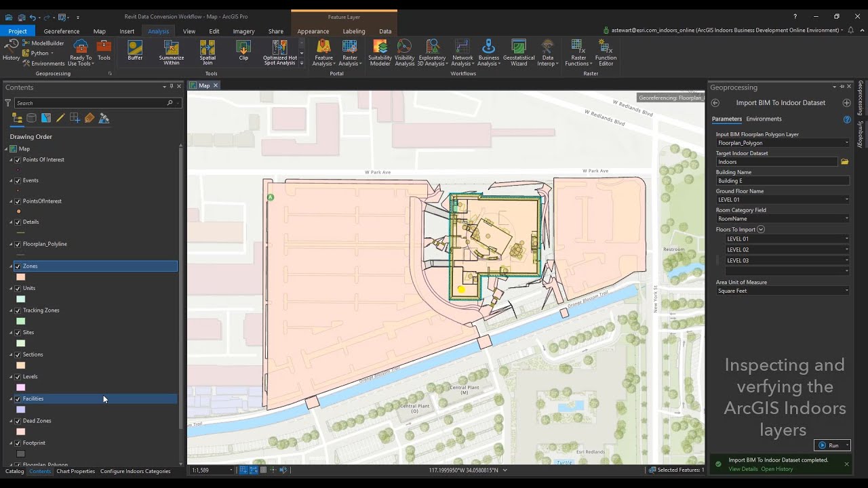This screenshot has height=488, width=868.
Task: Toggle visibility of the Details layer
Action: [x=18, y=222]
